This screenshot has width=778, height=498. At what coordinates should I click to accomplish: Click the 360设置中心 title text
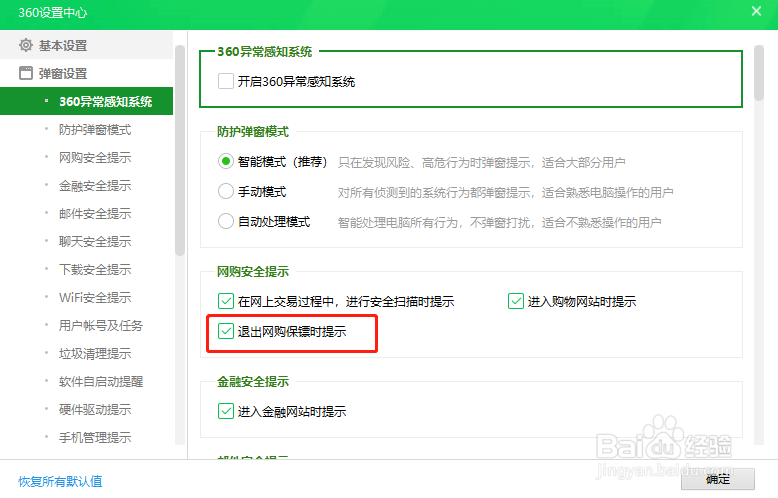pyautogui.click(x=53, y=12)
